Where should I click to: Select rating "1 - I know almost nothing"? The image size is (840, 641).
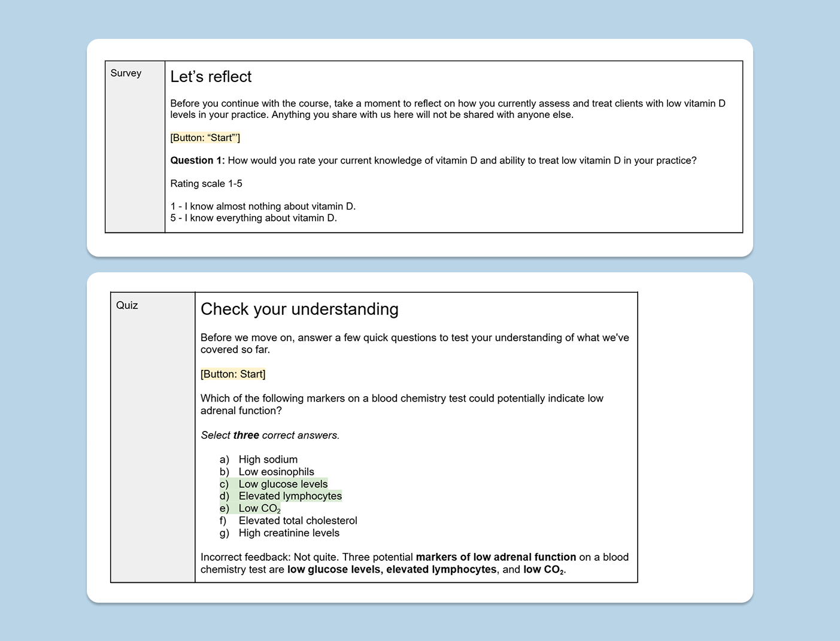263,206
